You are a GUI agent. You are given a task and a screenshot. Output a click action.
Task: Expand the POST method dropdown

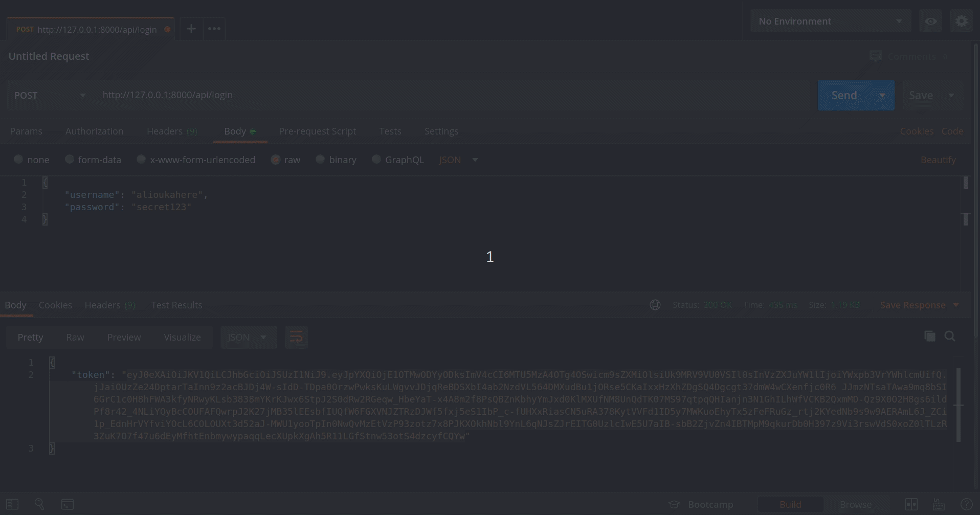tap(50, 96)
